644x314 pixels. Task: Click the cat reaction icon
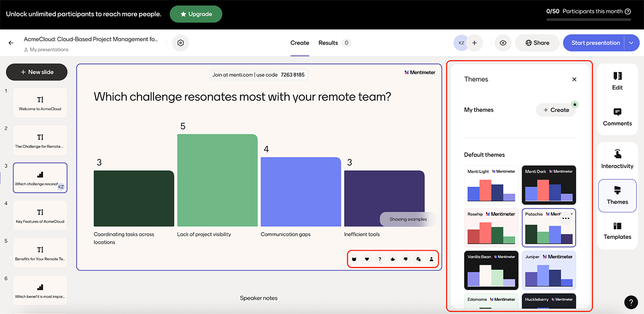tap(354, 259)
